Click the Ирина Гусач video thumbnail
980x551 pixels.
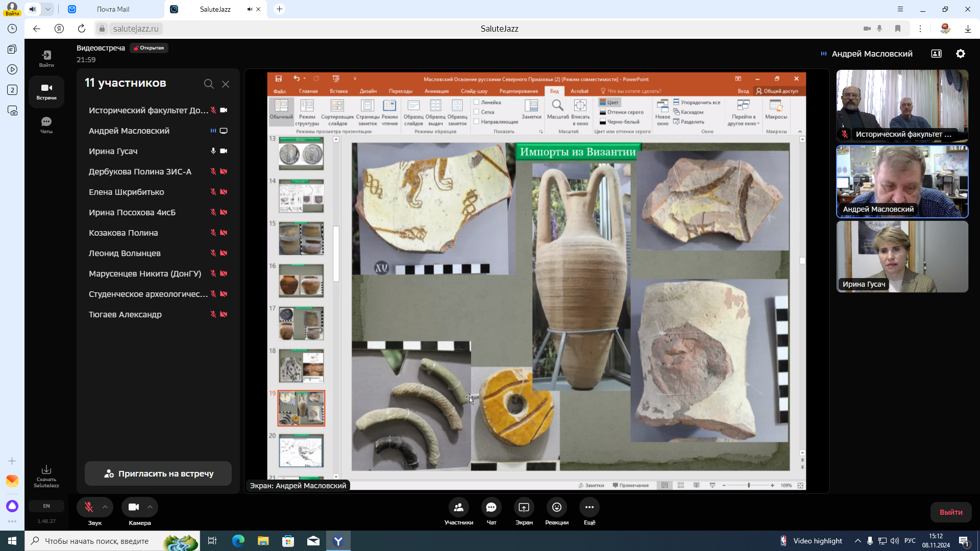[902, 256]
